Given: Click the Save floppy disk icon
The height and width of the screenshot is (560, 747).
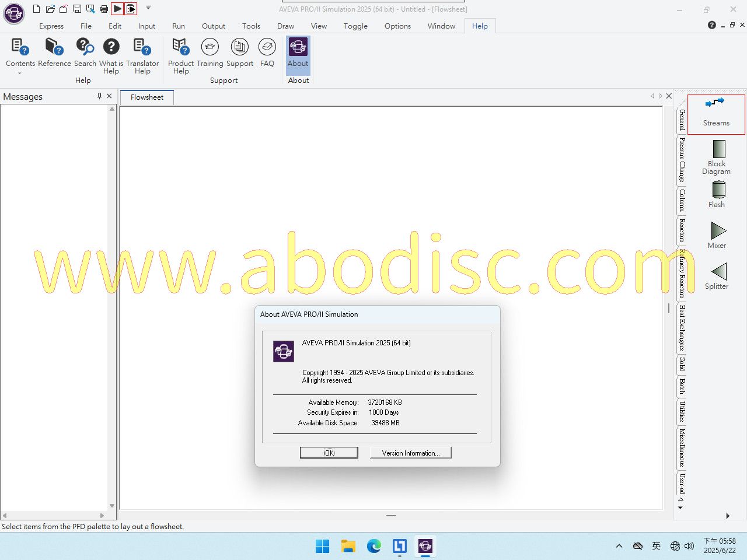Looking at the screenshot, I should 77,9.
